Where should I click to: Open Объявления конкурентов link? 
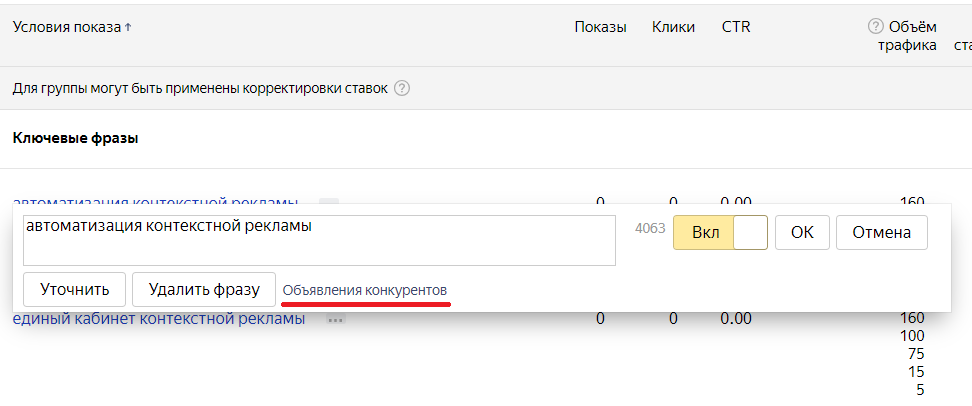(x=365, y=290)
